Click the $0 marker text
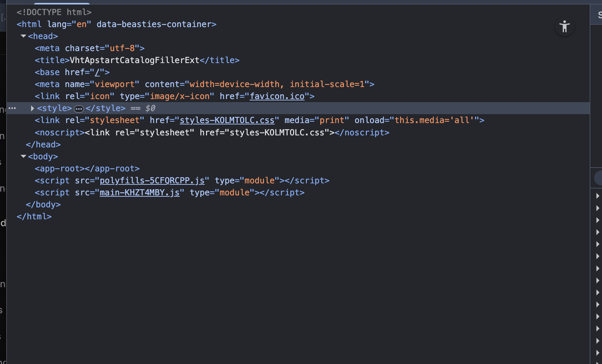This screenshot has height=364, width=602. (150, 108)
